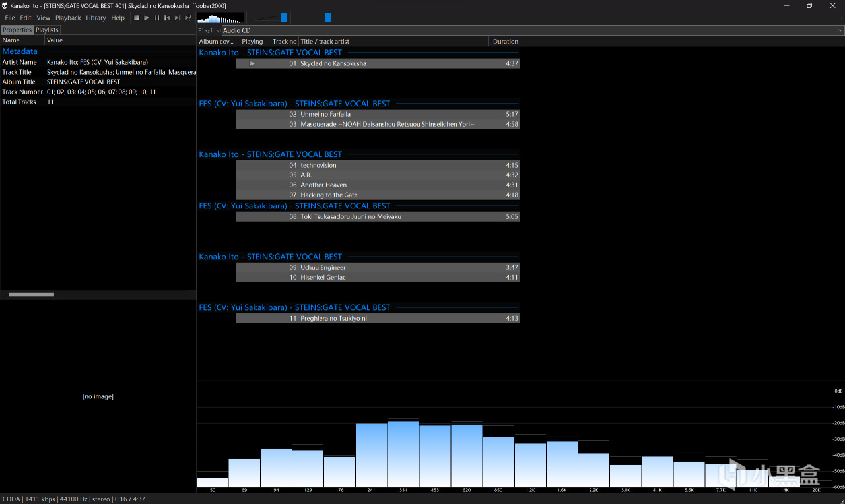This screenshot has width=845, height=504.
Task: Select track 07 Hacking to the Gate
Action: tap(378, 195)
